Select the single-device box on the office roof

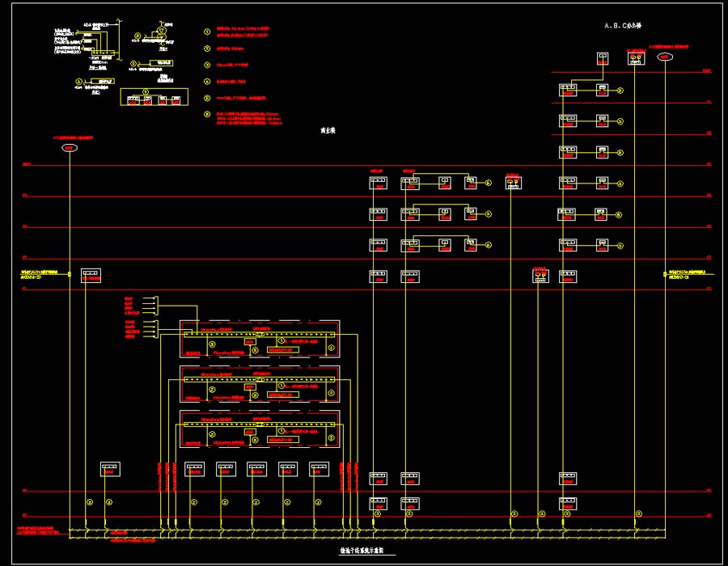click(603, 58)
